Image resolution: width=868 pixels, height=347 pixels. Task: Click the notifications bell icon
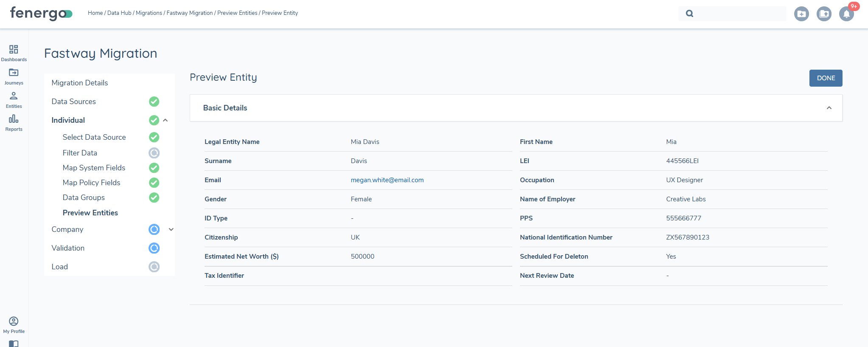click(x=846, y=14)
